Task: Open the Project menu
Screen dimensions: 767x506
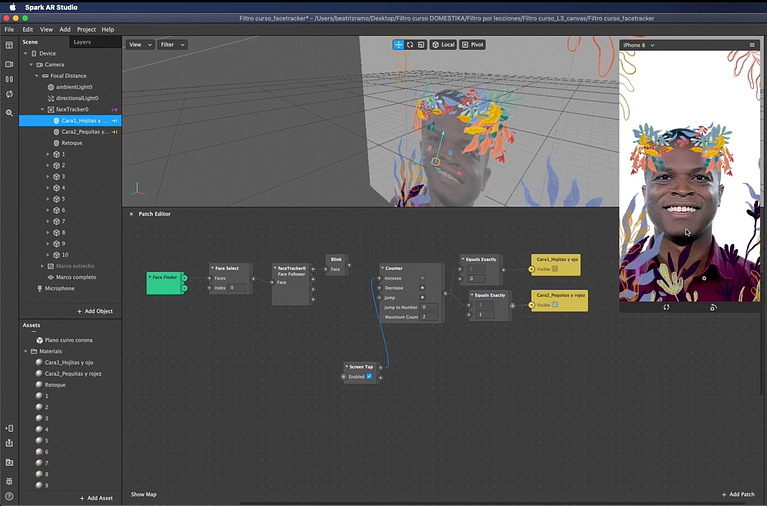Action: tap(86, 30)
